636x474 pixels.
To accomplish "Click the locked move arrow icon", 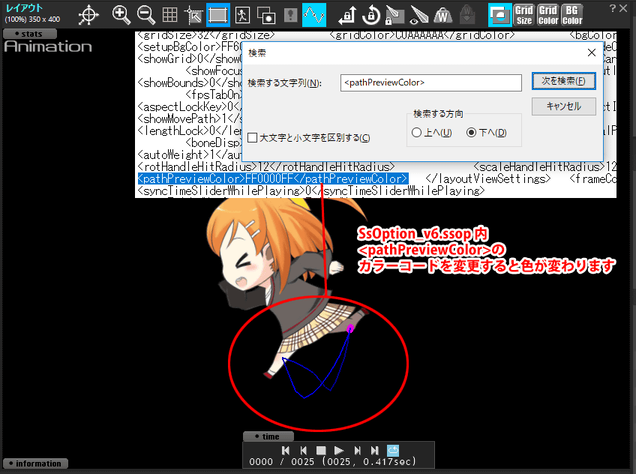I will pos(347,15).
